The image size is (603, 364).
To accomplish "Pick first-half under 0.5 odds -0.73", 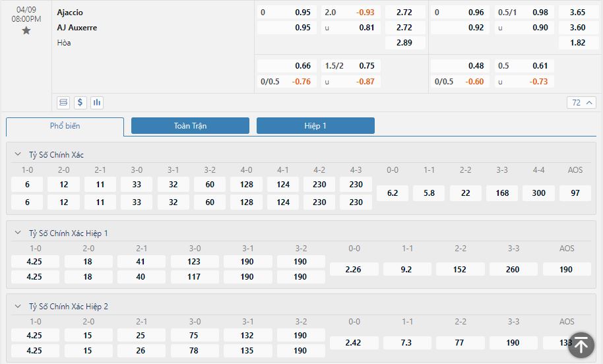I will tap(524, 82).
